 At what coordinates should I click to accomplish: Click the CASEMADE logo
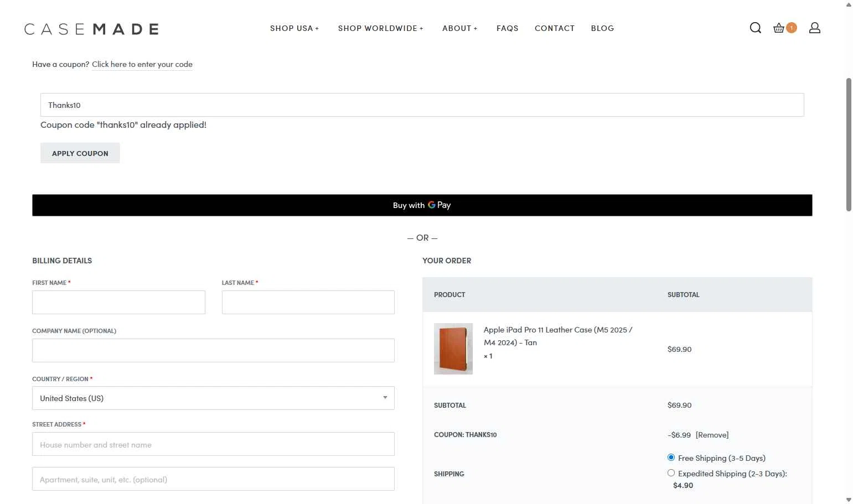[91, 29]
